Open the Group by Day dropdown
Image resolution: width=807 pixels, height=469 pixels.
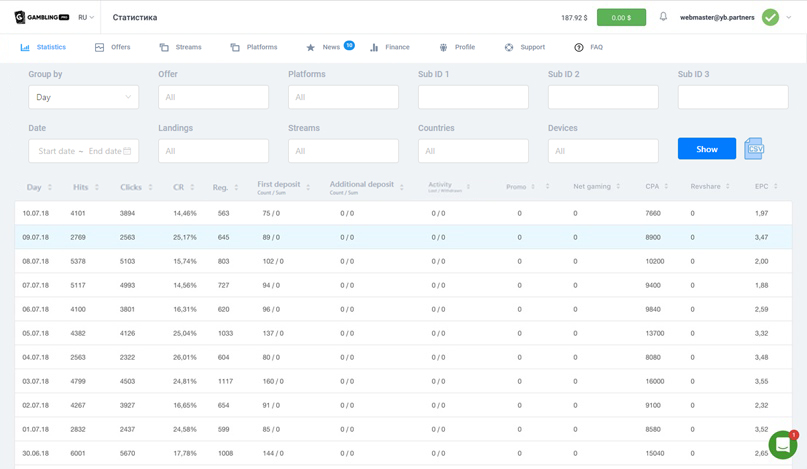[83, 97]
